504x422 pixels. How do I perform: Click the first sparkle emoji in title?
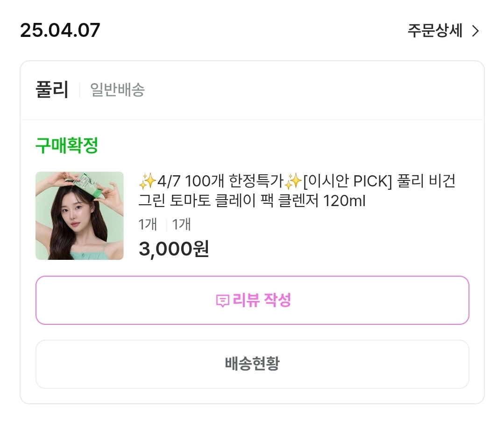(147, 181)
